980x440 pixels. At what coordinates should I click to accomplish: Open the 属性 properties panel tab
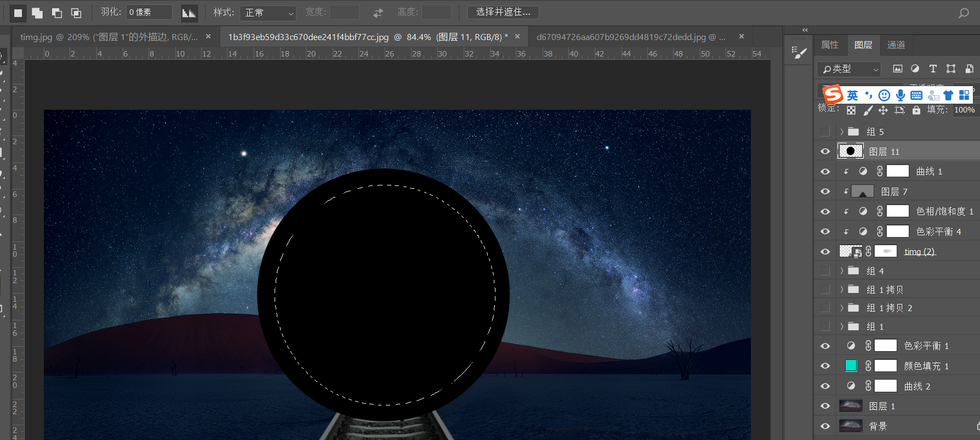[830, 45]
